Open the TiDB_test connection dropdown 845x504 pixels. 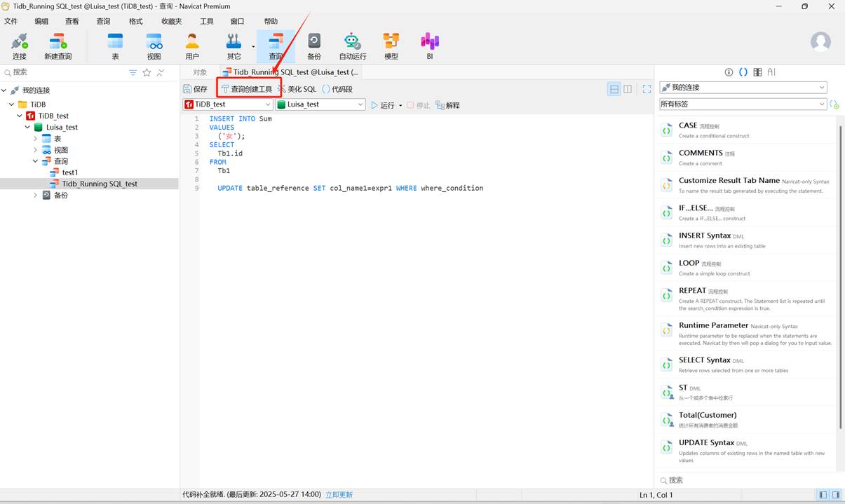point(228,104)
